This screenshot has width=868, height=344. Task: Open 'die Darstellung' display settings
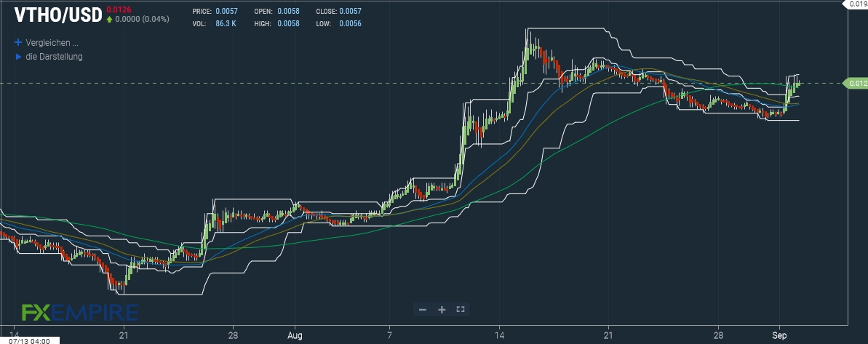(55, 57)
